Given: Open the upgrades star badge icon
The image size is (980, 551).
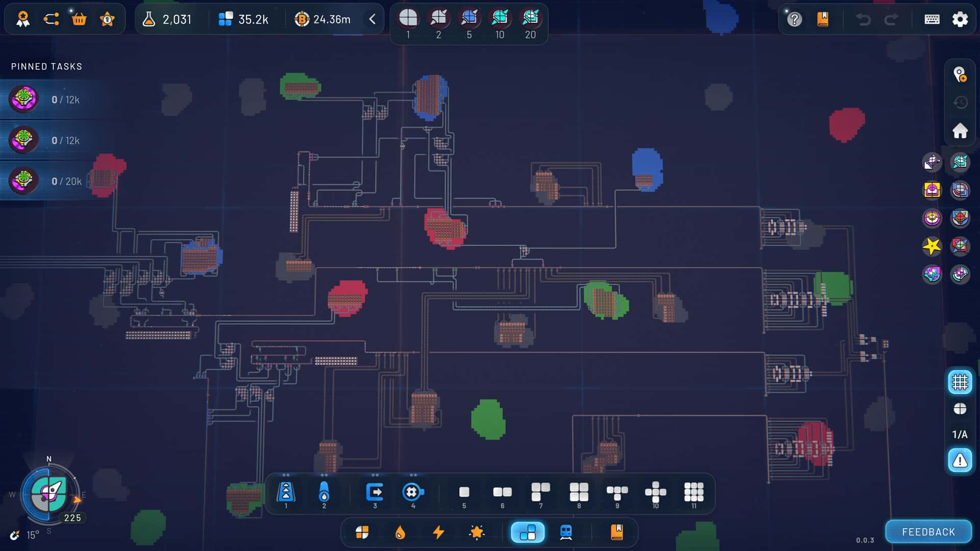Looking at the screenshot, I should [x=107, y=19].
